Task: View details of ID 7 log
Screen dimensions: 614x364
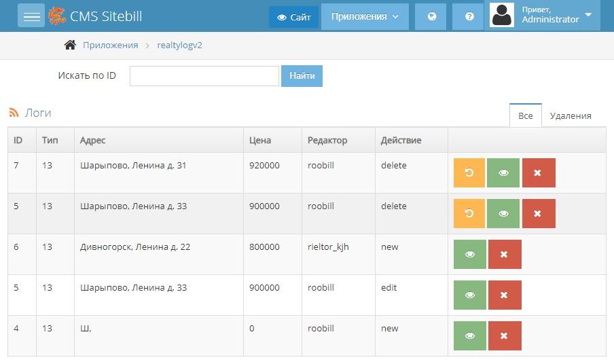Action: pyautogui.click(x=503, y=172)
